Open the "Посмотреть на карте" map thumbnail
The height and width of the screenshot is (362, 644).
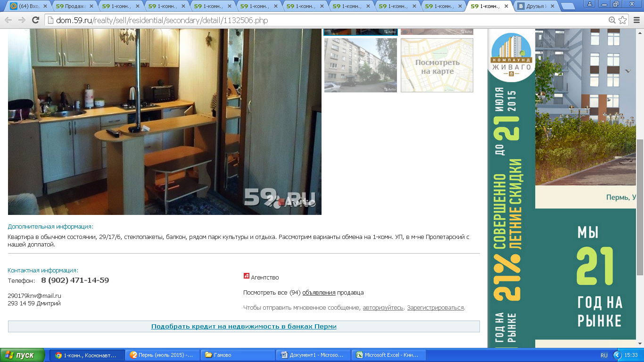click(437, 65)
